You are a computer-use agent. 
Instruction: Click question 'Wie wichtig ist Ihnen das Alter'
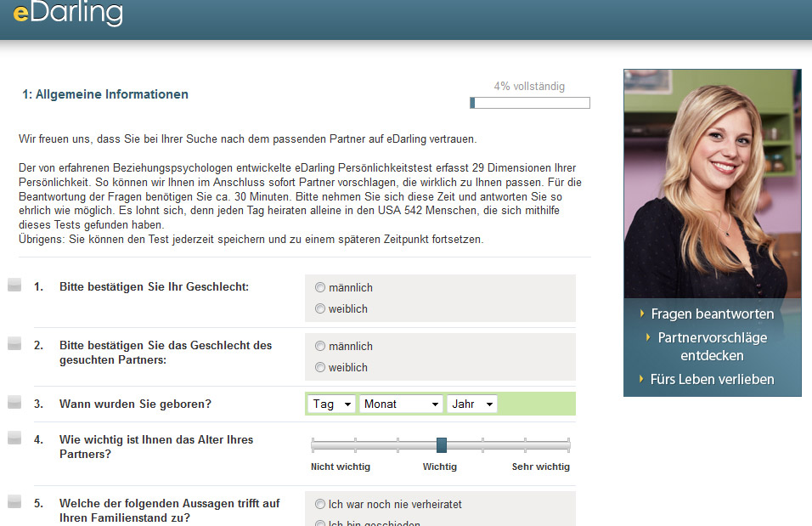(156, 447)
